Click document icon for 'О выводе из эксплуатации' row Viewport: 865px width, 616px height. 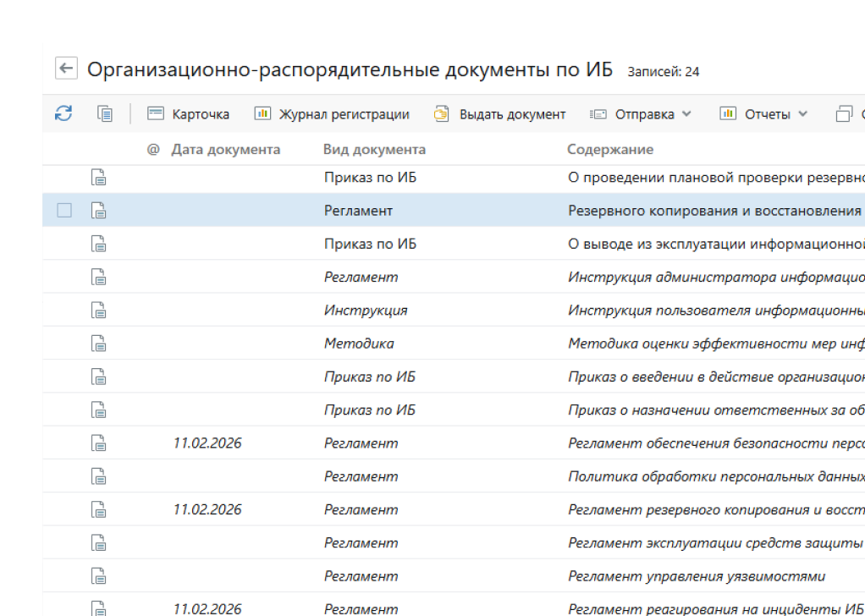(x=98, y=243)
